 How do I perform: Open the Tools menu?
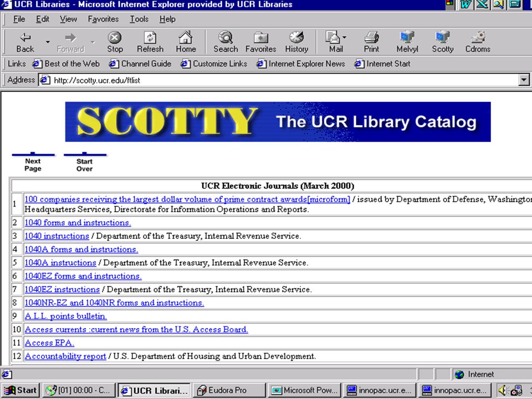point(139,19)
